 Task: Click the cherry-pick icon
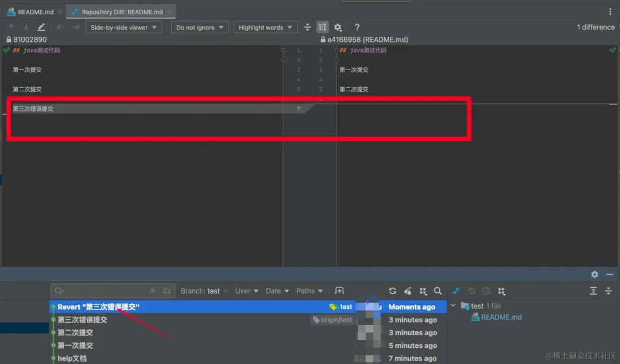click(x=408, y=291)
